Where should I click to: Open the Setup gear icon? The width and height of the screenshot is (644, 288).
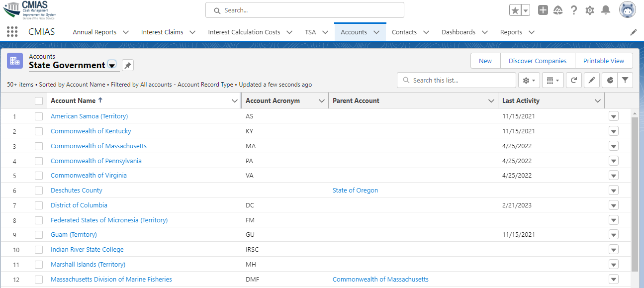click(x=590, y=10)
